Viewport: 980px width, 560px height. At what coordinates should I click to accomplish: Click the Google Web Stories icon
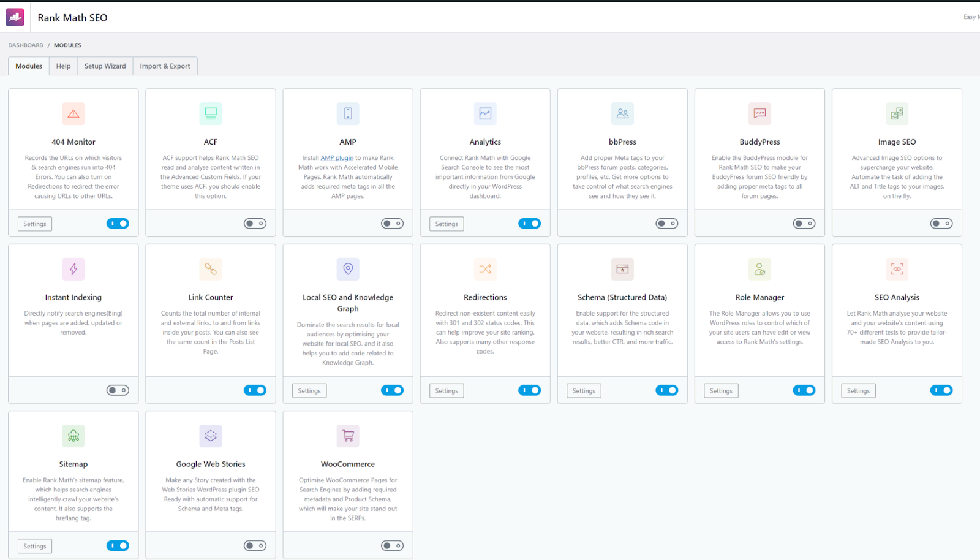click(211, 436)
